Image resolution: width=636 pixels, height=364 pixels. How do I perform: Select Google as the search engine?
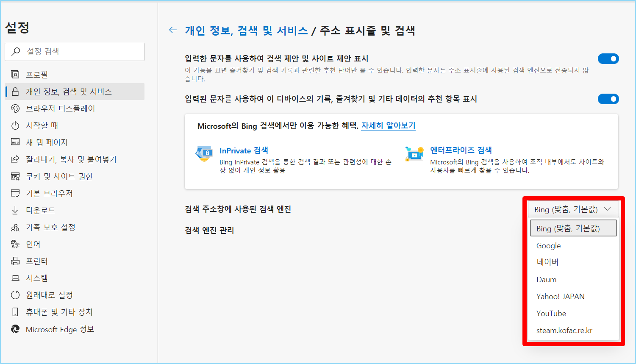[573, 246]
